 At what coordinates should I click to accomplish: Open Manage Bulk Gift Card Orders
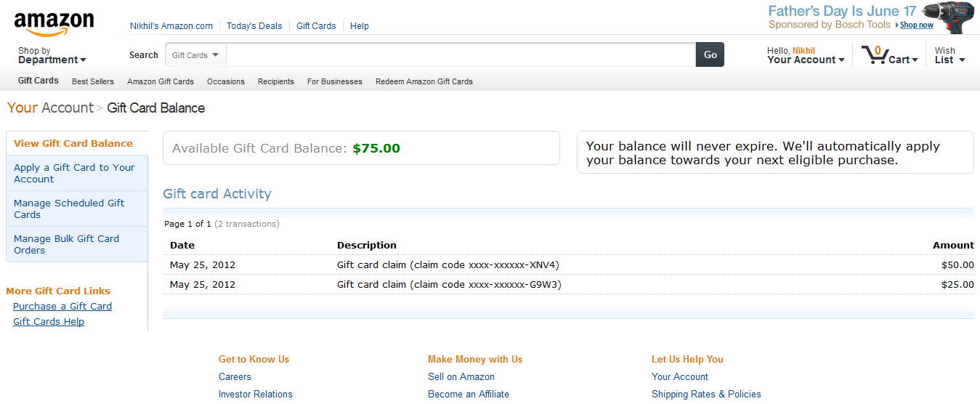tap(76, 244)
